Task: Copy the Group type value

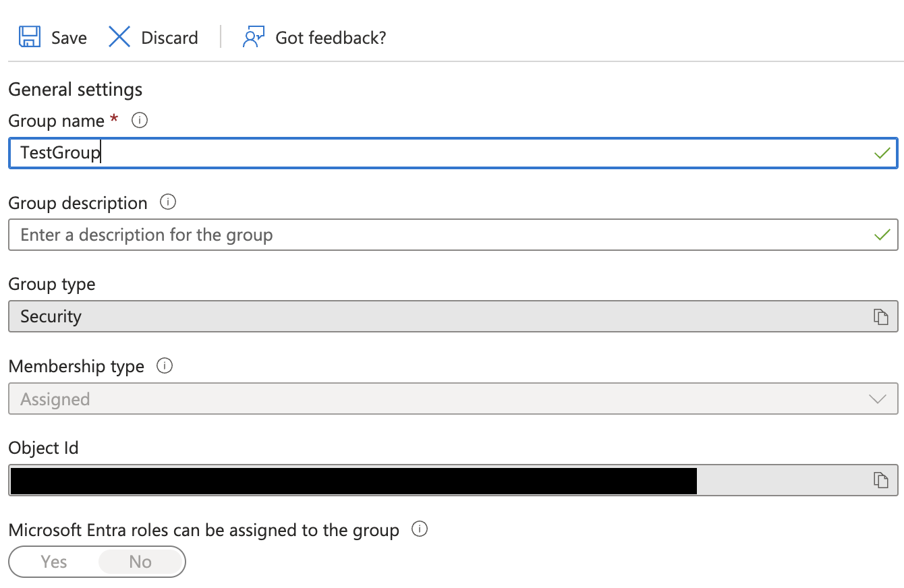Action: pos(880,316)
